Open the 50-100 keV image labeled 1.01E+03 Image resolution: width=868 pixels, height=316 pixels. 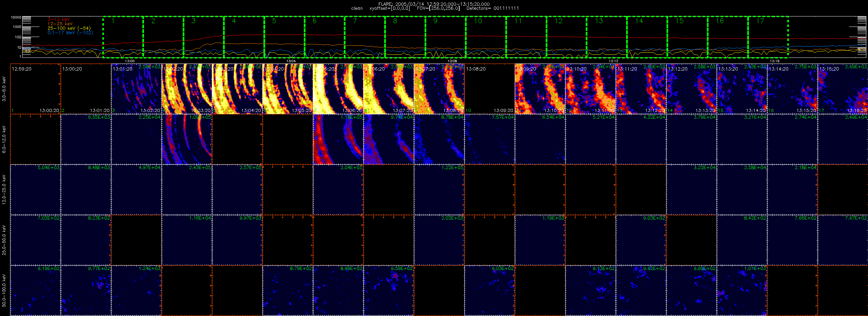pos(742,290)
